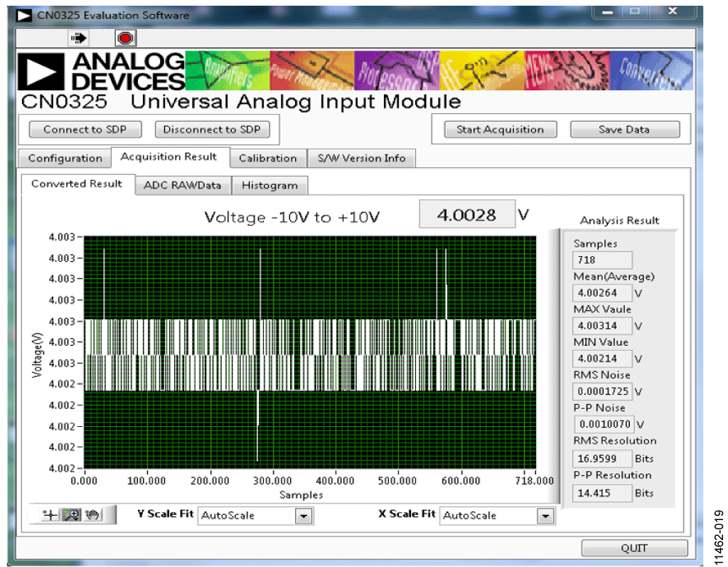Switch to the Histogram sub-tab

pyautogui.click(x=269, y=186)
